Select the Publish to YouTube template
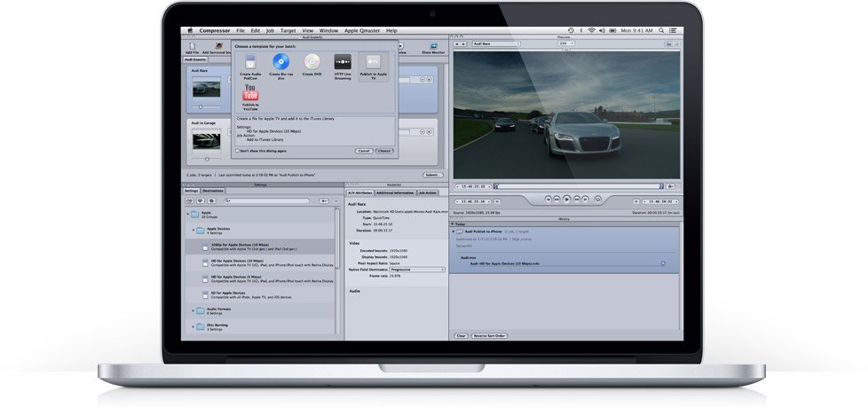Image resolution: width=868 pixels, height=415 pixels. tap(250, 98)
